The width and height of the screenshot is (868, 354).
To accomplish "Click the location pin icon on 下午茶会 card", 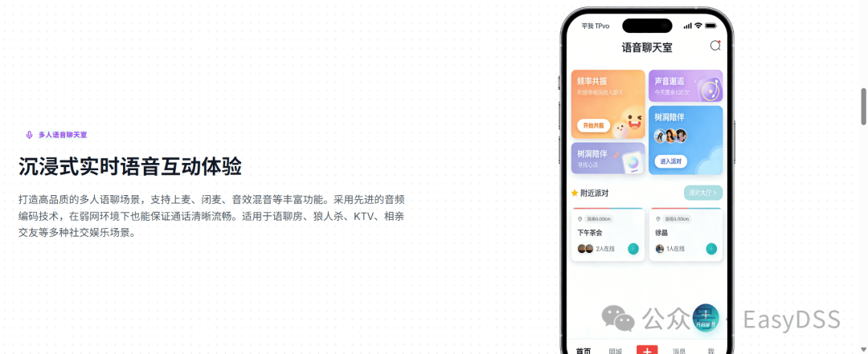I will tap(580, 219).
